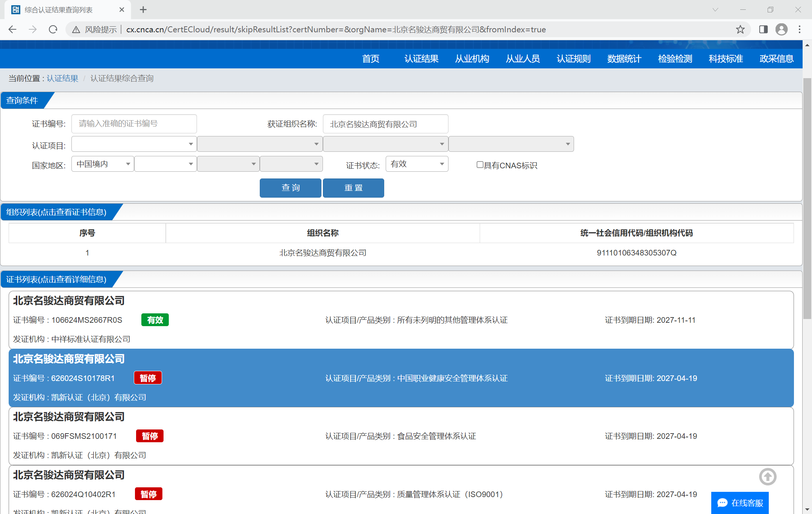Click 食品安全管理体系认证 category text

(436, 436)
